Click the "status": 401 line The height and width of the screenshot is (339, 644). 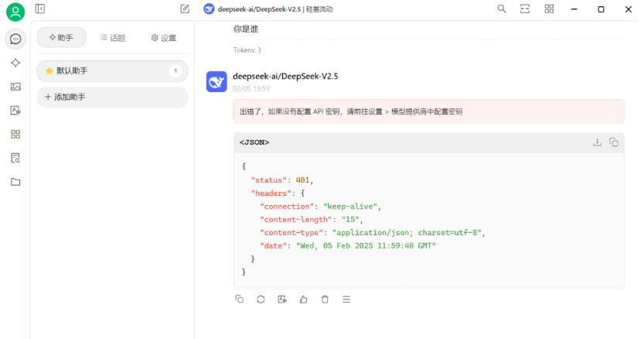[282, 180]
